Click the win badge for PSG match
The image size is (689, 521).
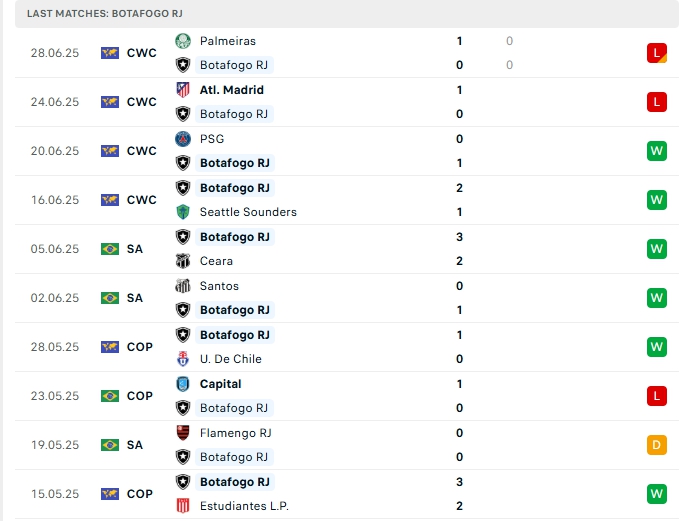(656, 151)
